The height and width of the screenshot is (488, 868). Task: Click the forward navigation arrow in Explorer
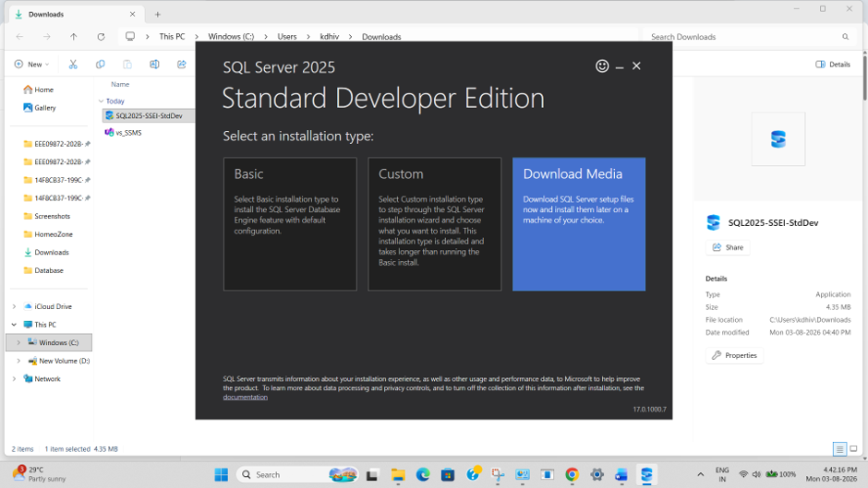click(x=47, y=37)
